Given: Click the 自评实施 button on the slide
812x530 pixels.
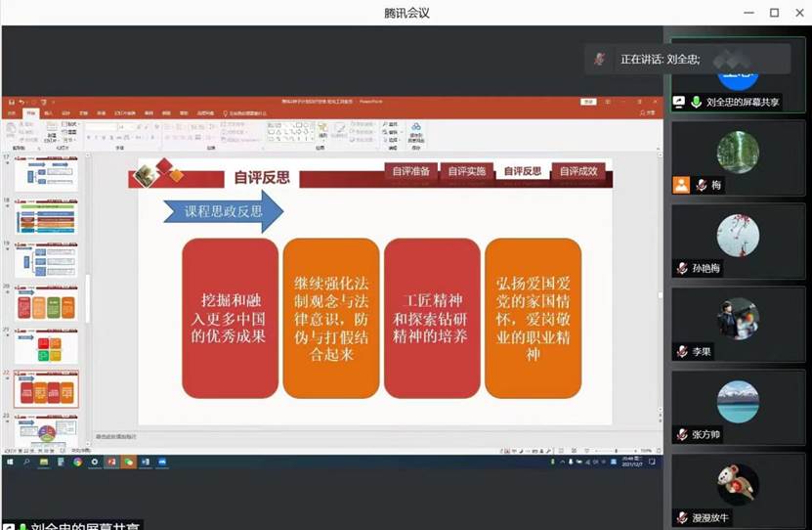Looking at the screenshot, I should click(466, 171).
